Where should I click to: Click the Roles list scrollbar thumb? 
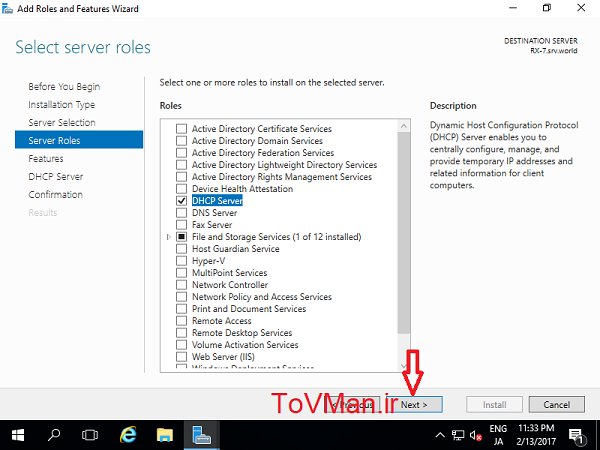point(404,233)
